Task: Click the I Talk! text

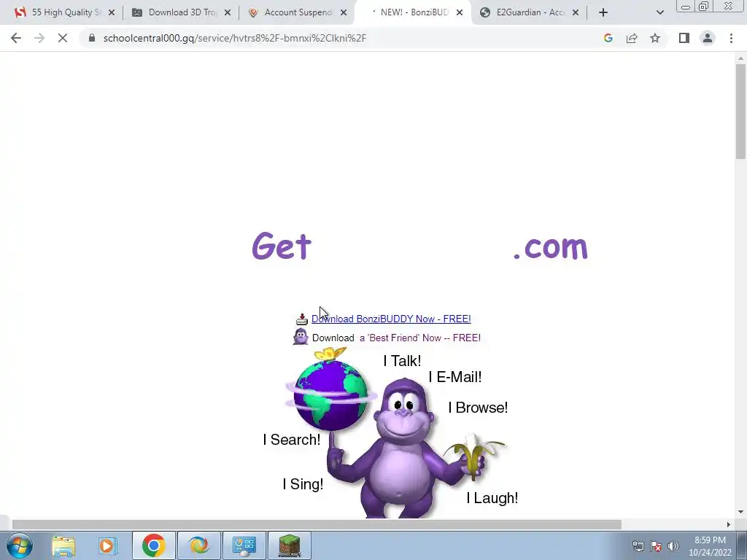Action: [x=402, y=361]
